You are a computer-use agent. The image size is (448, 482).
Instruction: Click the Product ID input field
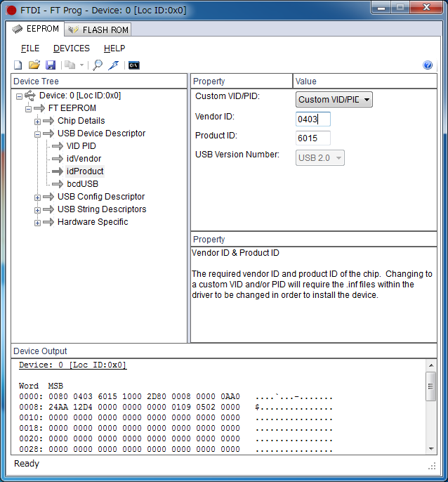tap(312, 138)
